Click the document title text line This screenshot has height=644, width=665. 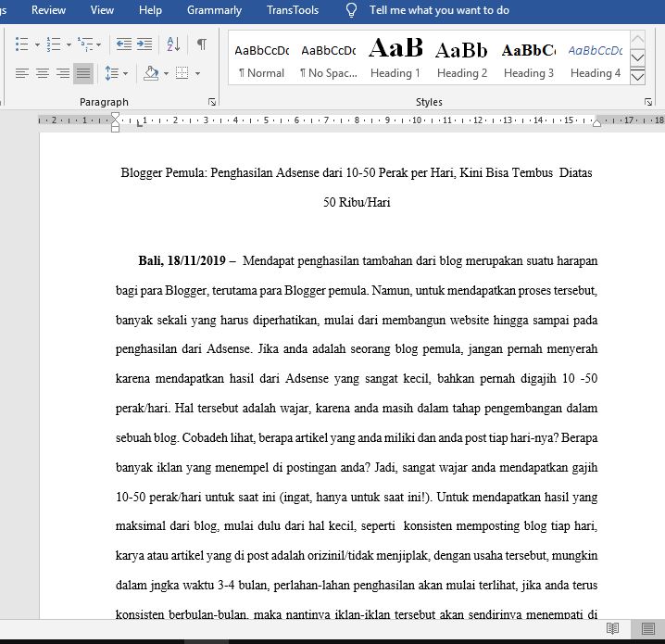357,172
